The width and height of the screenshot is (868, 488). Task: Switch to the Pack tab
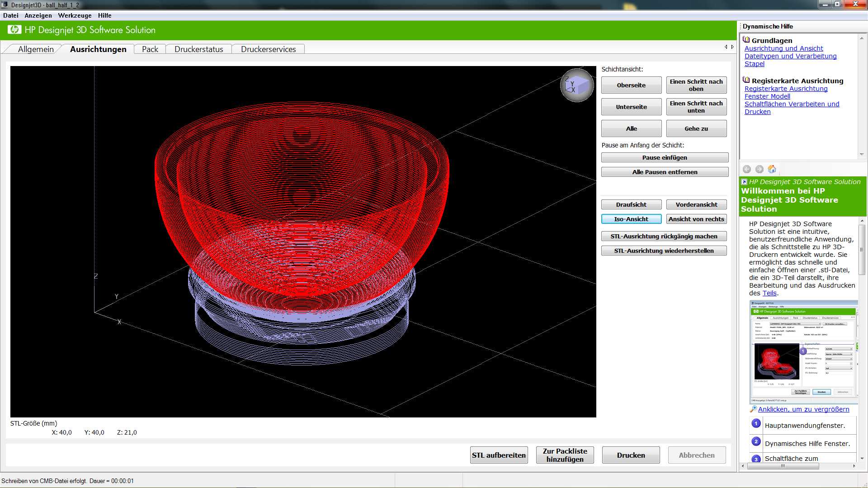(x=150, y=49)
